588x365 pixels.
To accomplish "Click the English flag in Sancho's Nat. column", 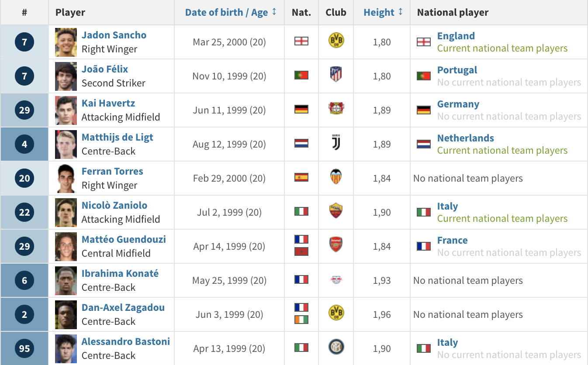I will [301, 41].
